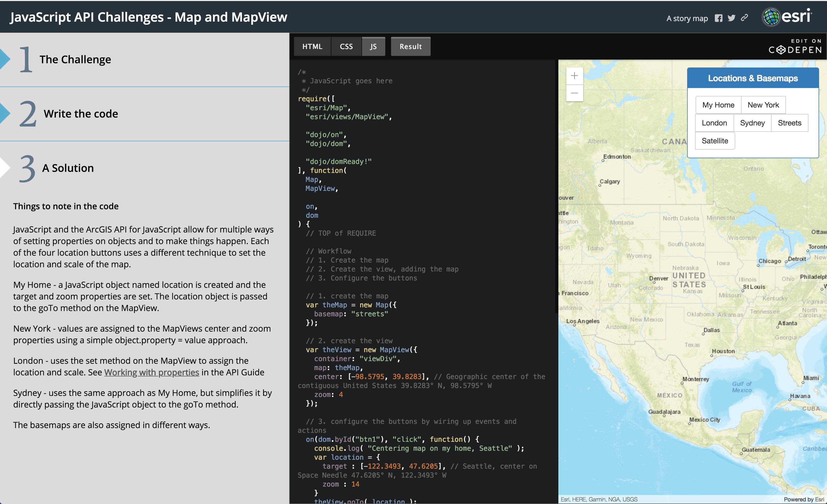Toggle the CSS code panel
827x504 pixels.
pyautogui.click(x=346, y=46)
